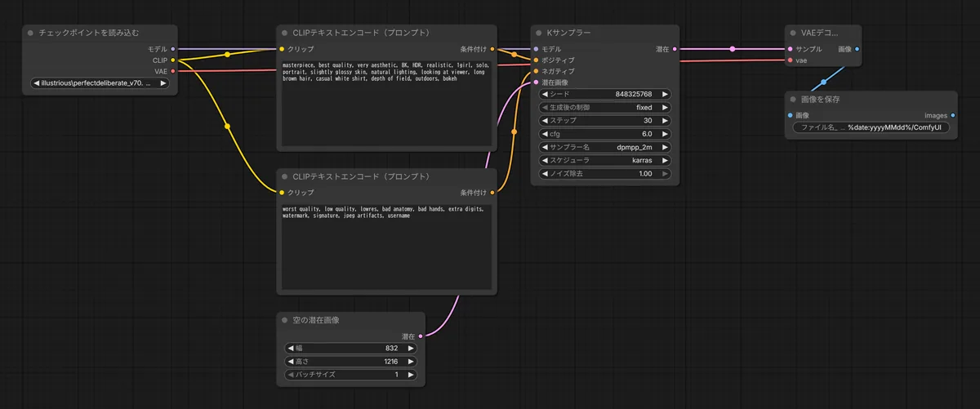Click the 画像を保存 node title

click(x=820, y=99)
